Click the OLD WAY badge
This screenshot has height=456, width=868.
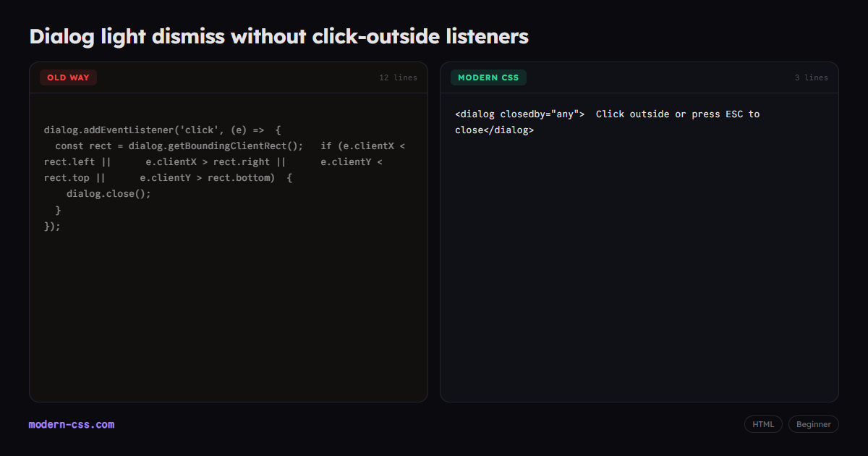coord(68,77)
